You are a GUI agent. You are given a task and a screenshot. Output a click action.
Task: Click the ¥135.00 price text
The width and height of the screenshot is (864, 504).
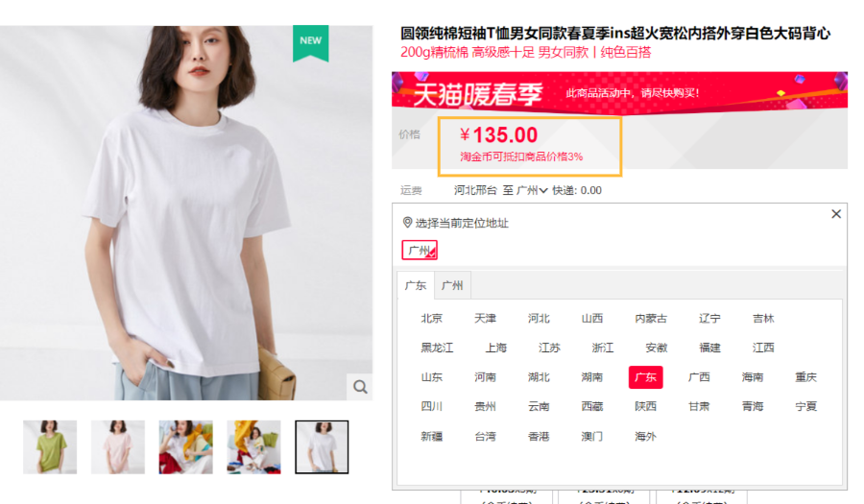click(498, 135)
